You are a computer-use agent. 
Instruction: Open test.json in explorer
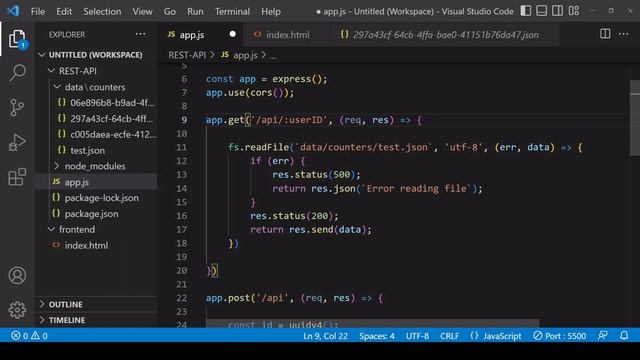[x=87, y=150]
